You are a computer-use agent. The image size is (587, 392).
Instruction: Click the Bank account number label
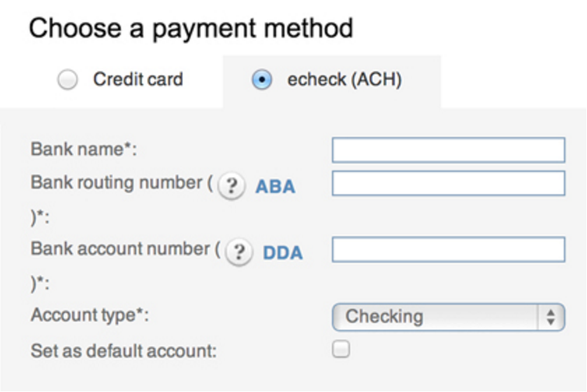(125, 249)
